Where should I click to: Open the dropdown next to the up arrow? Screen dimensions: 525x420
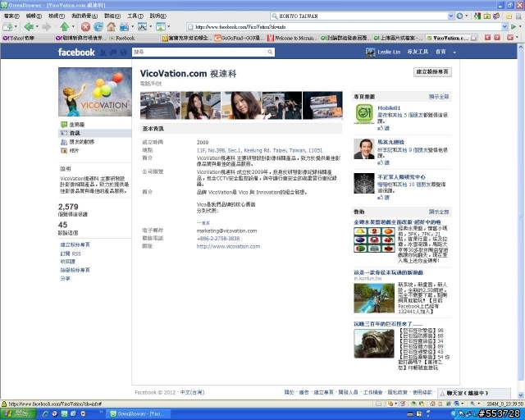[73, 27]
